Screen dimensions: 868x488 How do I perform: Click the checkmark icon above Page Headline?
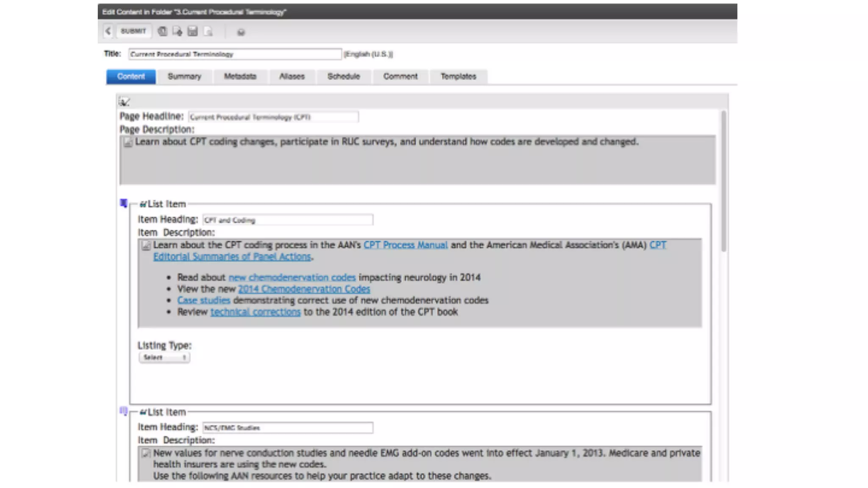coord(124,102)
